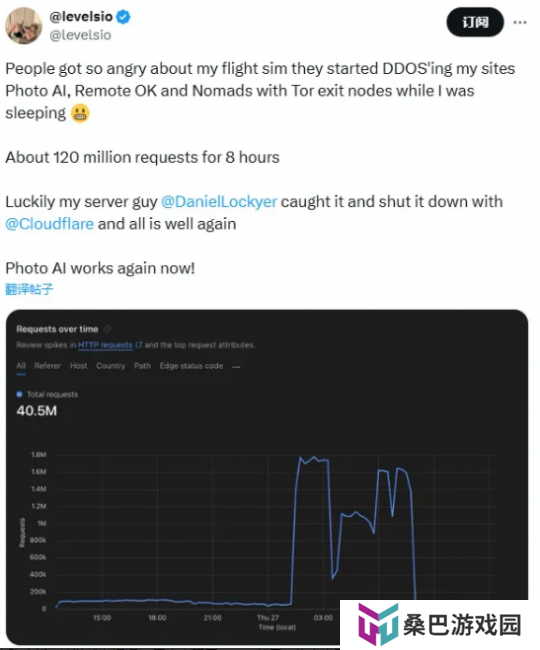Click the grimacing emoji
Image resolution: width=540 pixels, height=650 pixels.
(80, 113)
